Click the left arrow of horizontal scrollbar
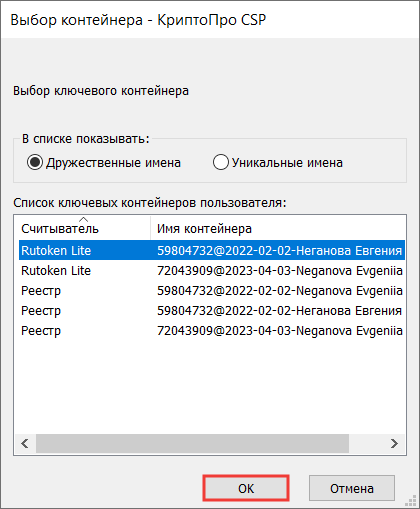The width and height of the screenshot is (420, 509). [25, 443]
